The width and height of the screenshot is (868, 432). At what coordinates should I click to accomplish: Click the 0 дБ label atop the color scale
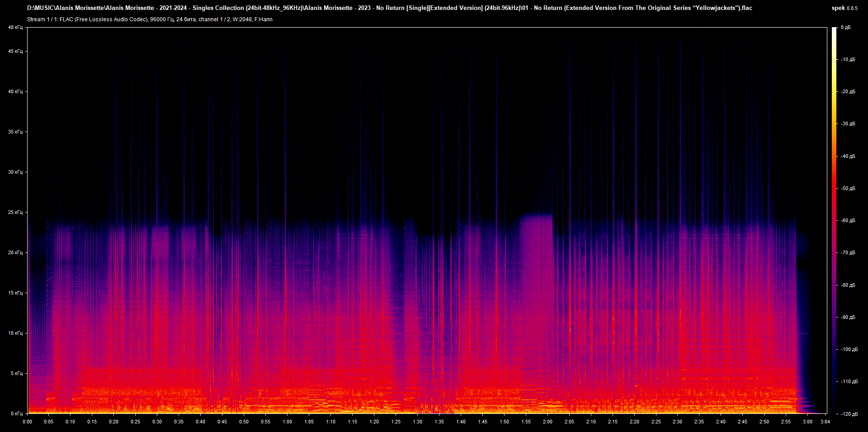(x=846, y=27)
